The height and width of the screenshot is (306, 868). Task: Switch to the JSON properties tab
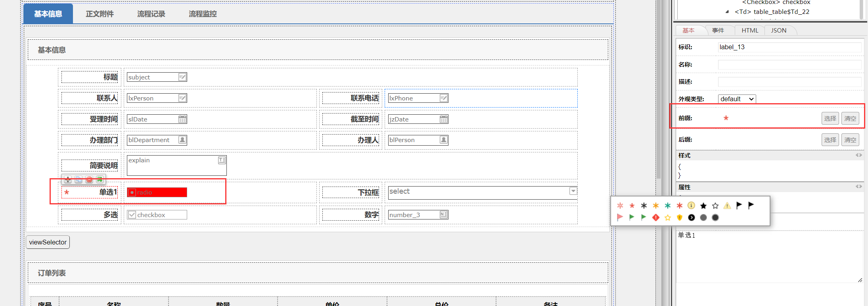[779, 31]
